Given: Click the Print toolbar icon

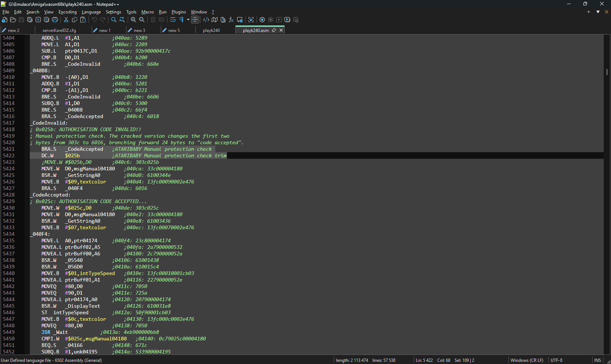Looking at the screenshot, I should (55, 20).
